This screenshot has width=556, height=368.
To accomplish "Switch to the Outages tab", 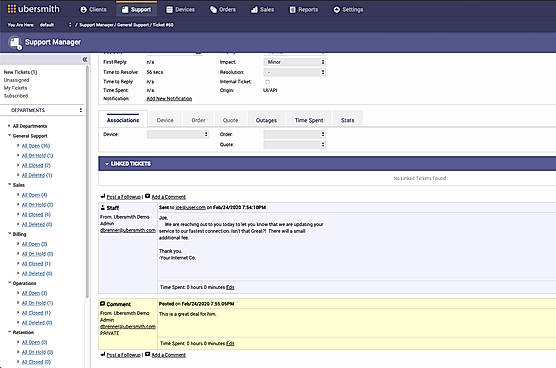I will tap(266, 120).
